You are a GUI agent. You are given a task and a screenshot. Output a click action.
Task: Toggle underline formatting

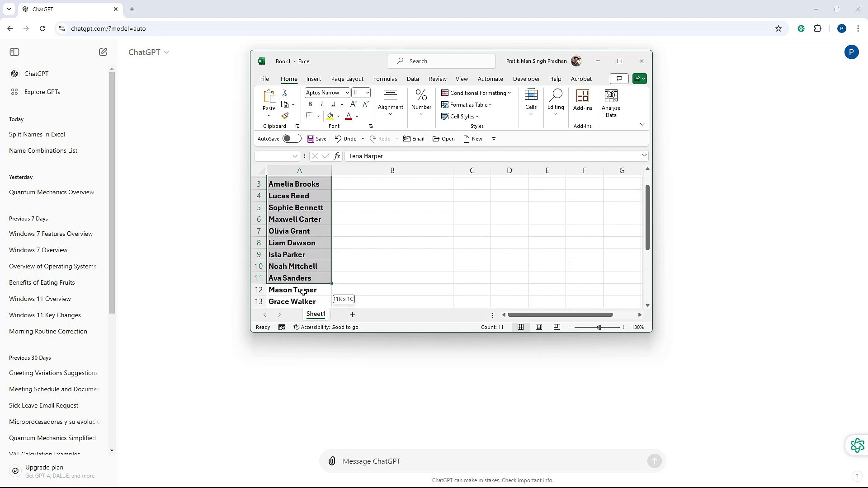tap(333, 104)
